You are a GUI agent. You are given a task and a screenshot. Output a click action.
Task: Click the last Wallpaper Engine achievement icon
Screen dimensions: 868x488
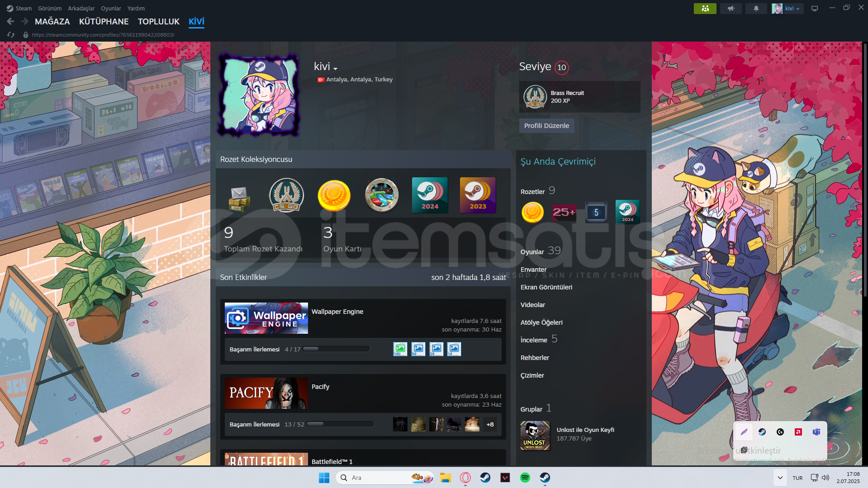tap(454, 349)
